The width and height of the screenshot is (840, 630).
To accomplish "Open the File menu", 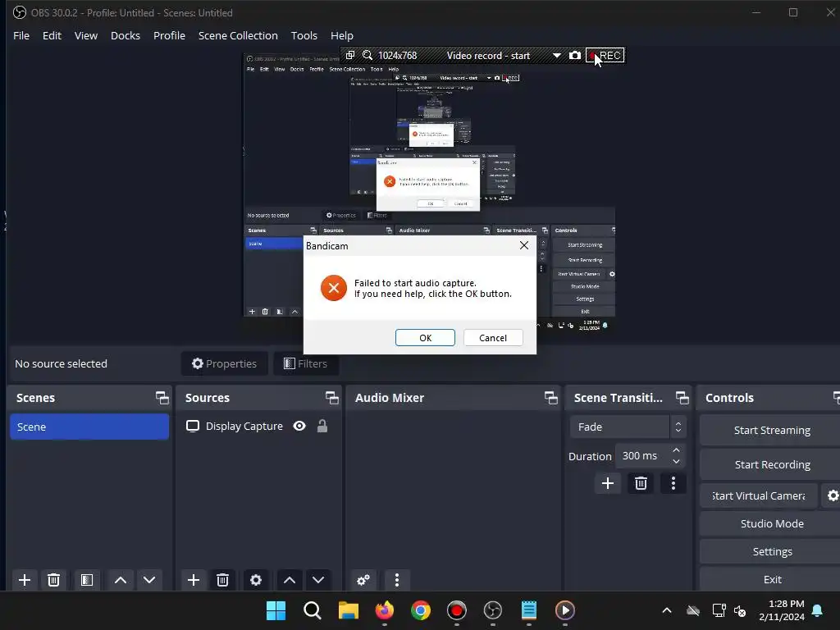I will pyautogui.click(x=21, y=35).
